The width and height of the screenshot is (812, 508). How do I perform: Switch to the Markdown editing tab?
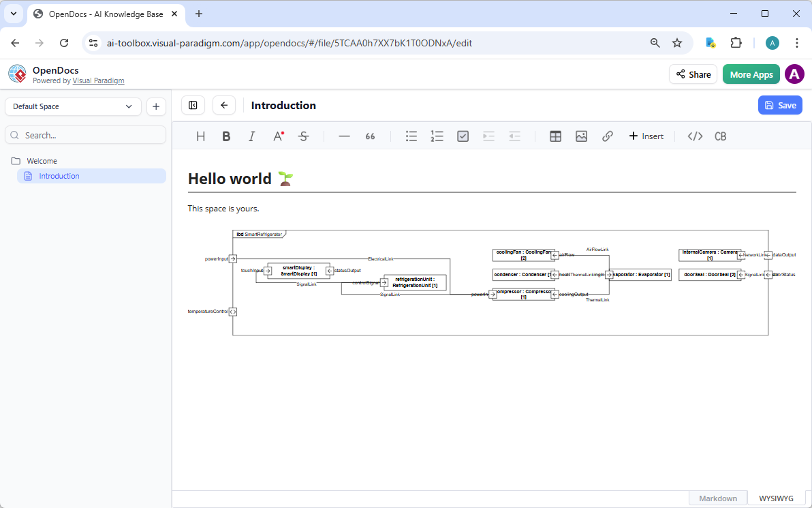pyautogui.click(x=717, y=498)
